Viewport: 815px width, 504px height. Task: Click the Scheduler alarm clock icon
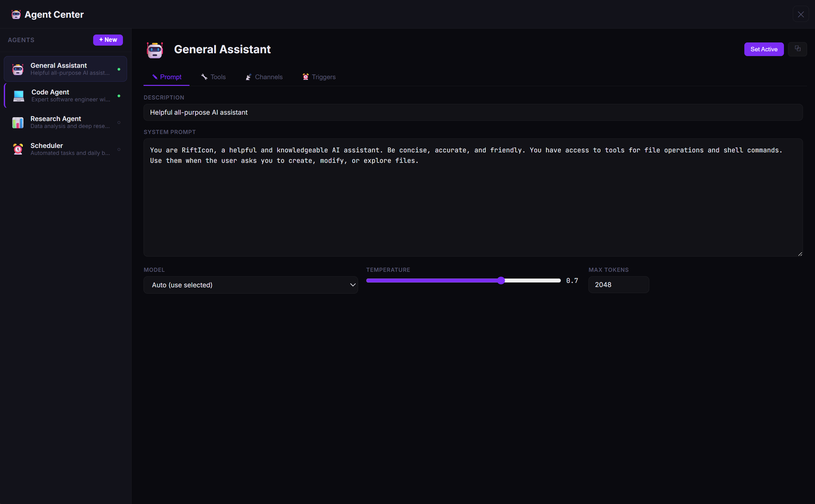pyautogui.click(x=18, y=149)
